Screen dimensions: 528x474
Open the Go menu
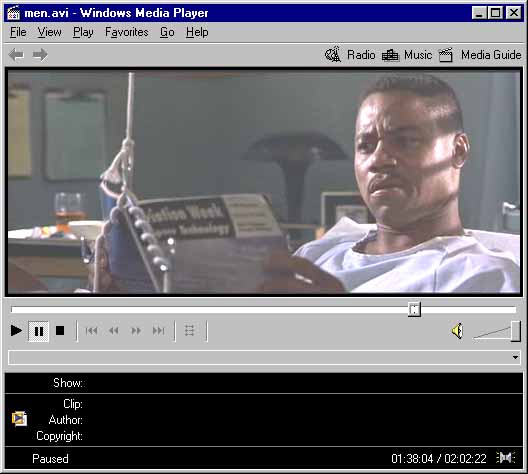point(167,32)
